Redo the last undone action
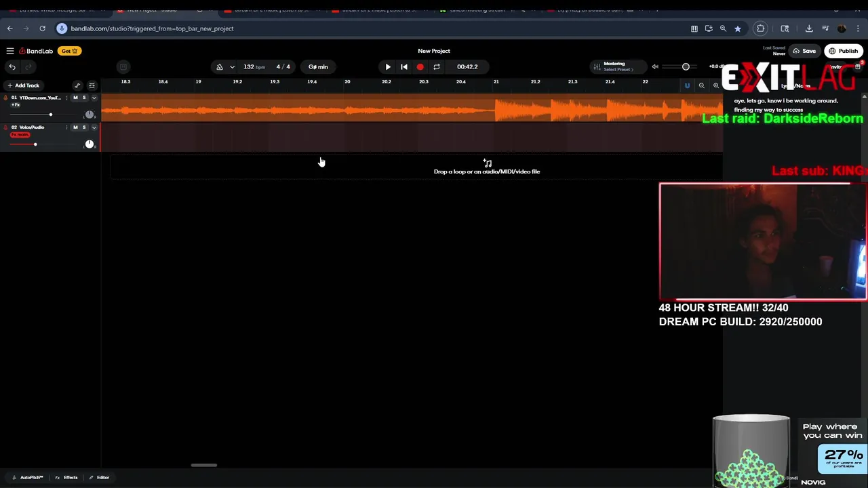The image size is (868, 488). [x=28, y=66]
